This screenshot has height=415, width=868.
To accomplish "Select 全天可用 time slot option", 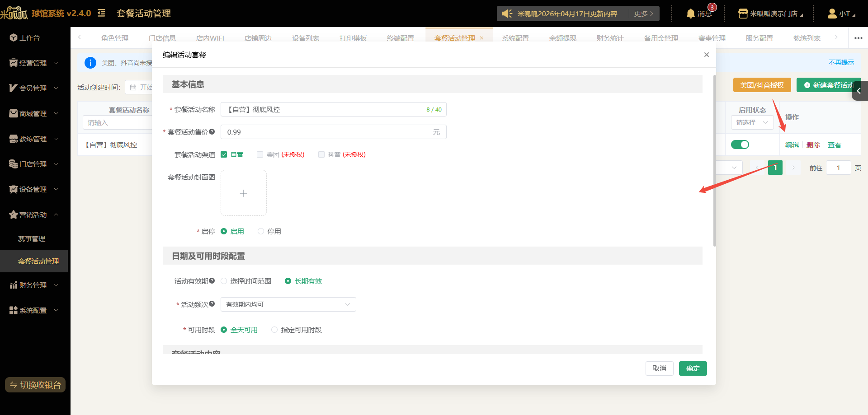I will (x=224, y=330).
